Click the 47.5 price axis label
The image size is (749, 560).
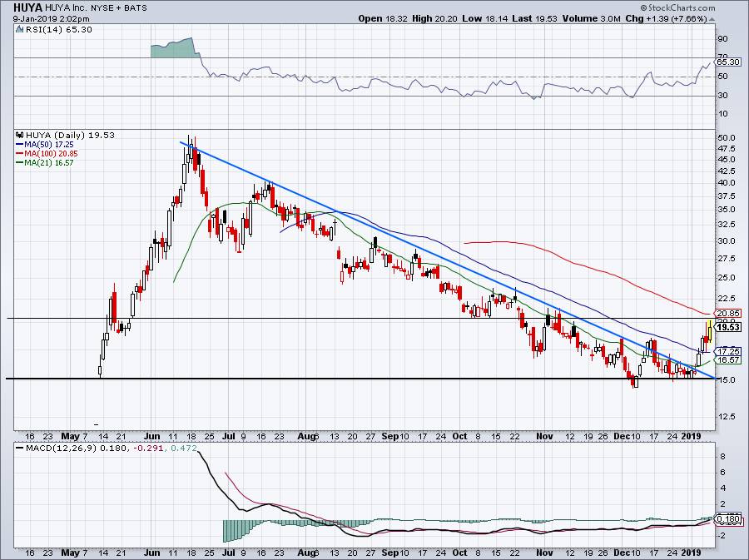[726, 148]
